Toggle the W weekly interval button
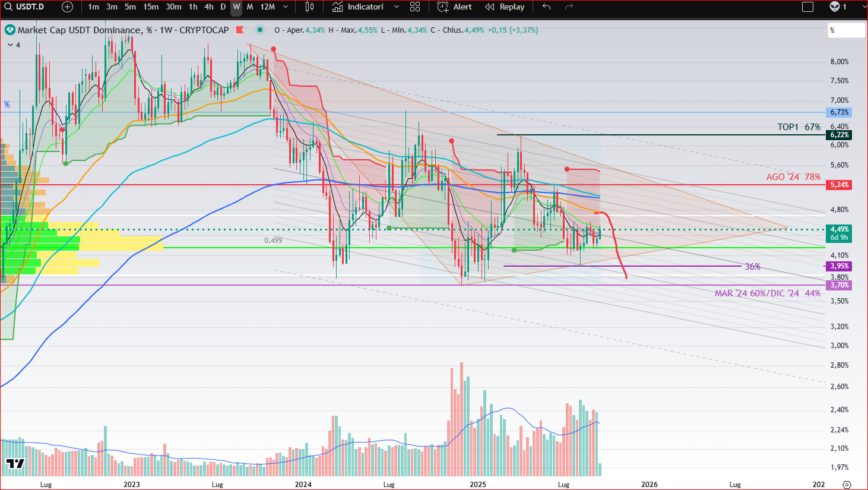This screenshot has width=868, height=490. [x=236, y=7]
